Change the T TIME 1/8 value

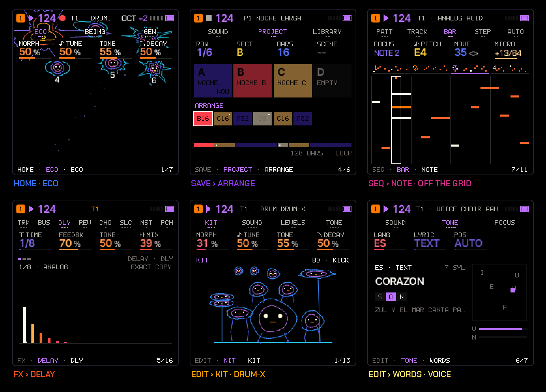pos(35,241)
